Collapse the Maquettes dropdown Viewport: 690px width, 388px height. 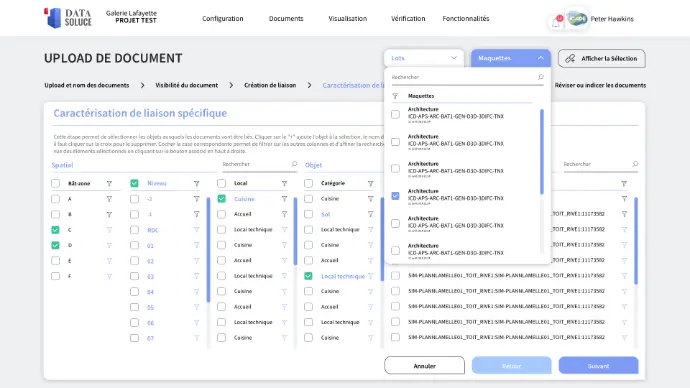[x=511, y=58]
